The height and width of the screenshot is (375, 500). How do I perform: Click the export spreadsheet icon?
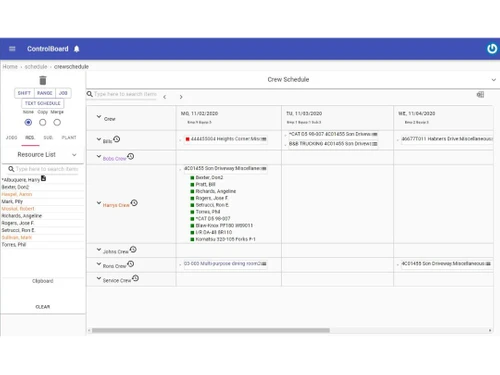480,95
